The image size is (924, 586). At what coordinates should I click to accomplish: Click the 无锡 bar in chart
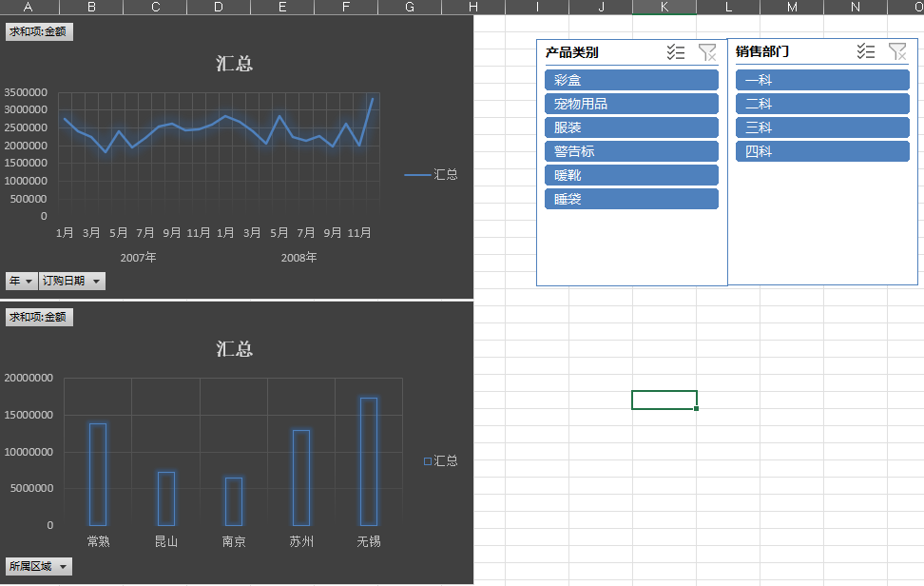pos(369,461)
